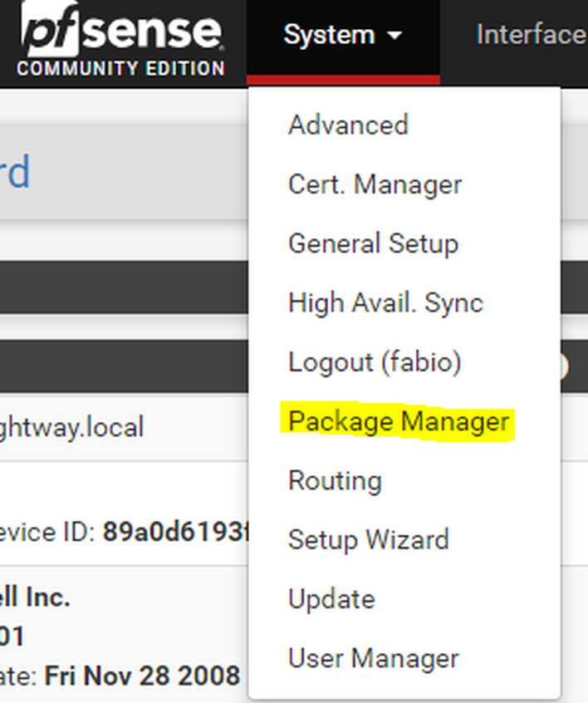Click the partially visible Dashboard title link
Image resolution: width=588 pixels, height=703 pixels.
[x=15, y=171]
